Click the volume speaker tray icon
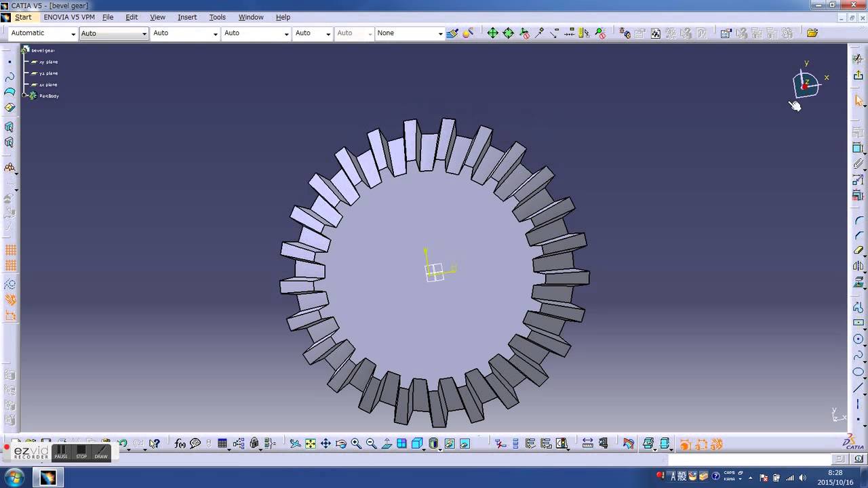 tap(803, 478)
